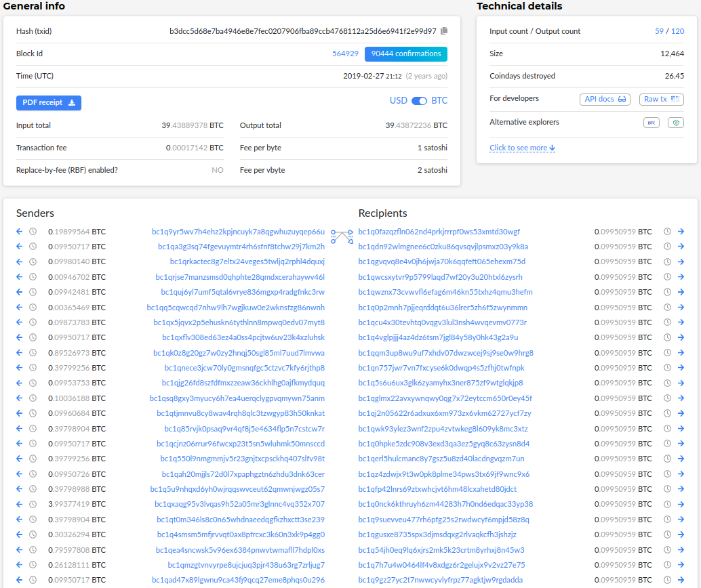Click the left arrow for sender 0.10036188 BTC

pos(19,398)
